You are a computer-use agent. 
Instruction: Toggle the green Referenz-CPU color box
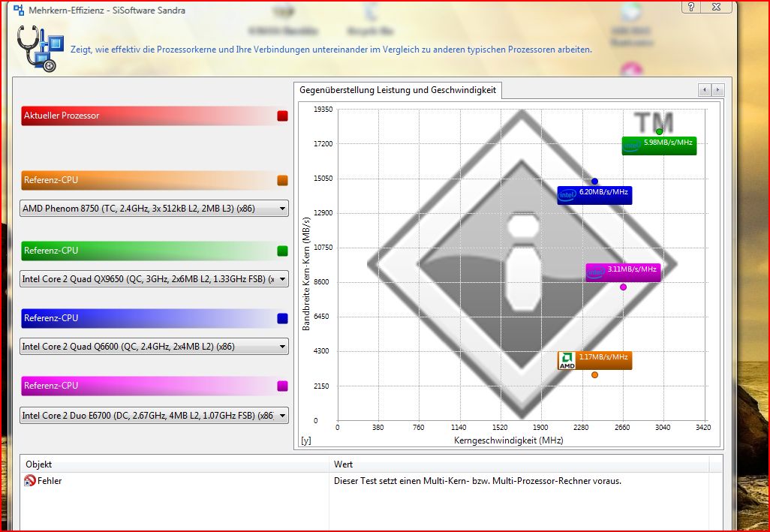click(282, 251)
